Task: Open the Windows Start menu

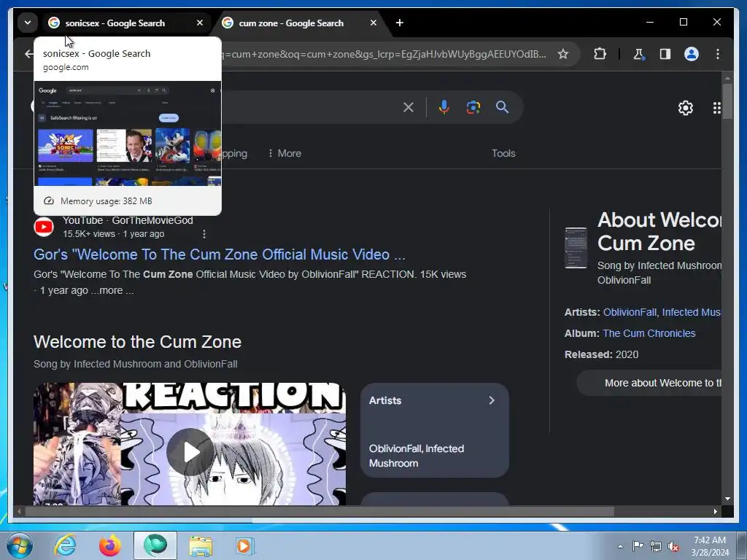Action: (x=20, y=545)
